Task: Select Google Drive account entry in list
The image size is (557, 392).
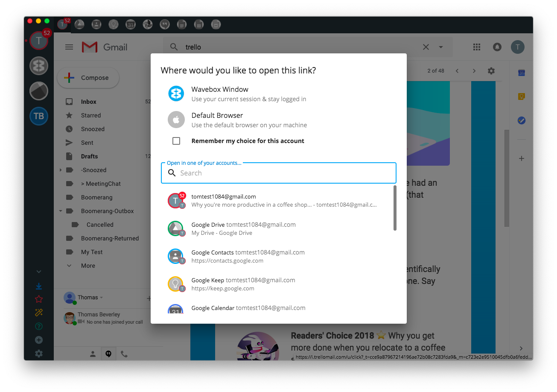Action: point(277,228)
